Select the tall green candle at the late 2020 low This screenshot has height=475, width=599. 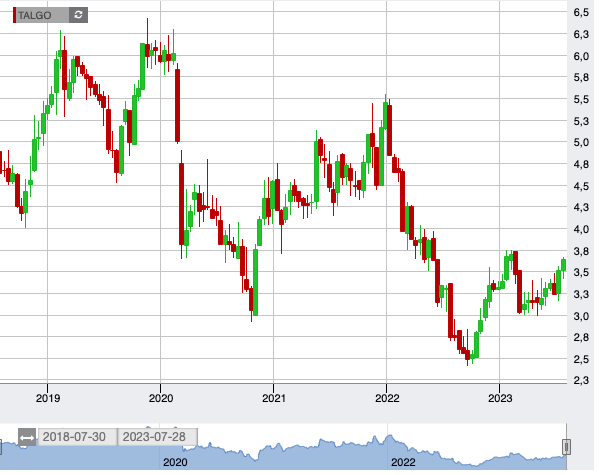255,282
